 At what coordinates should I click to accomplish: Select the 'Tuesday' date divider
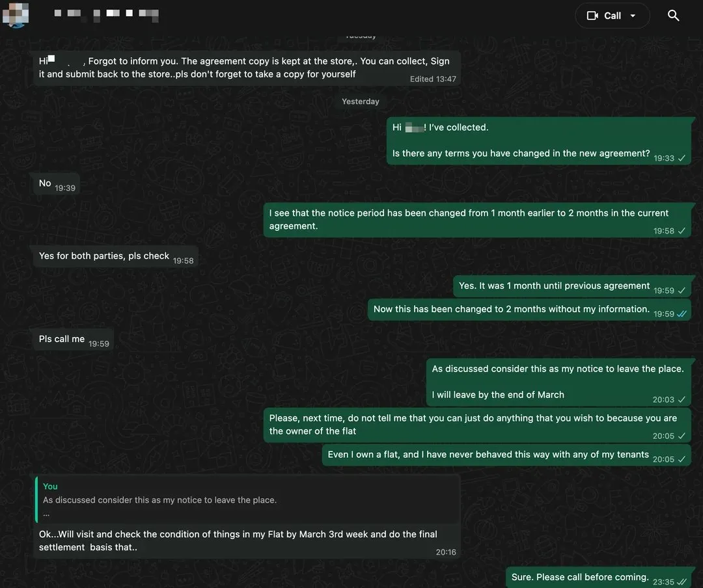pos(360,35)
